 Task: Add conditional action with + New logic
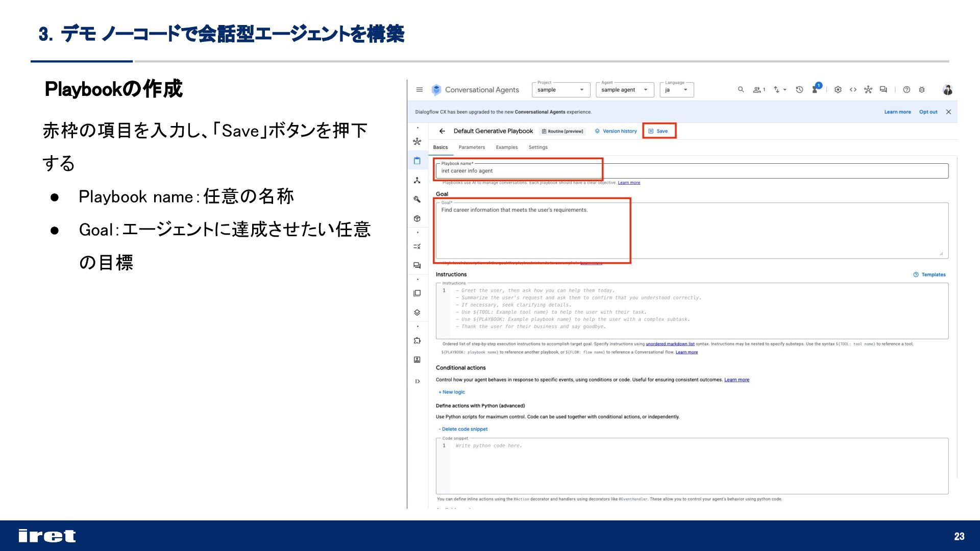coord(452,392)
